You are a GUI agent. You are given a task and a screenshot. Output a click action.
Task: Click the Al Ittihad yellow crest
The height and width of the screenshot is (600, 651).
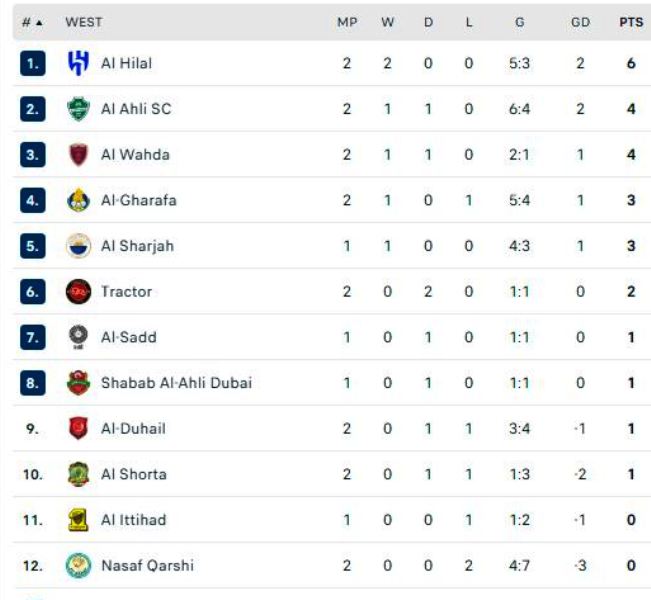[78, 520]
